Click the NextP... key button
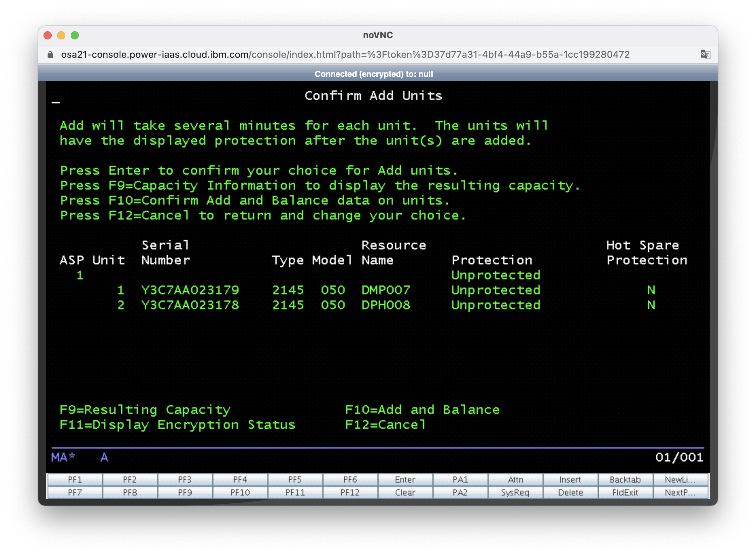The height and width of the screenshot is (556, 756). pos(680,492)
